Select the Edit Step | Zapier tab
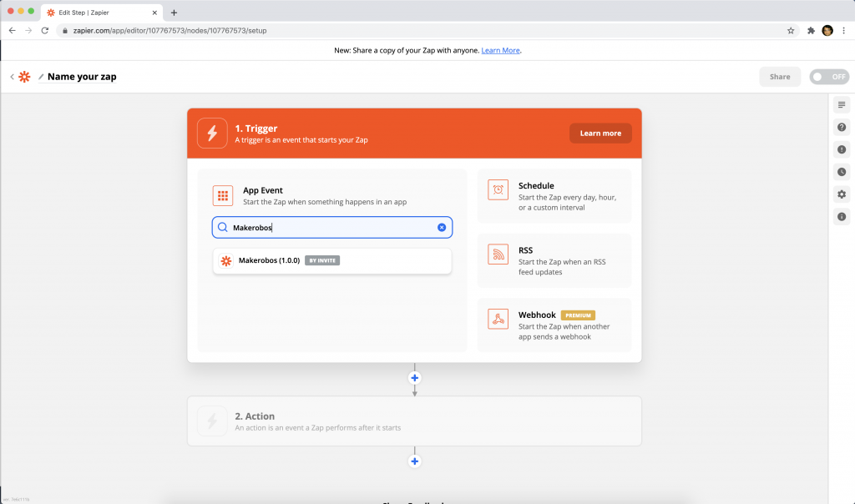This screenshot has width=855, height=504. tap(101, 12)
